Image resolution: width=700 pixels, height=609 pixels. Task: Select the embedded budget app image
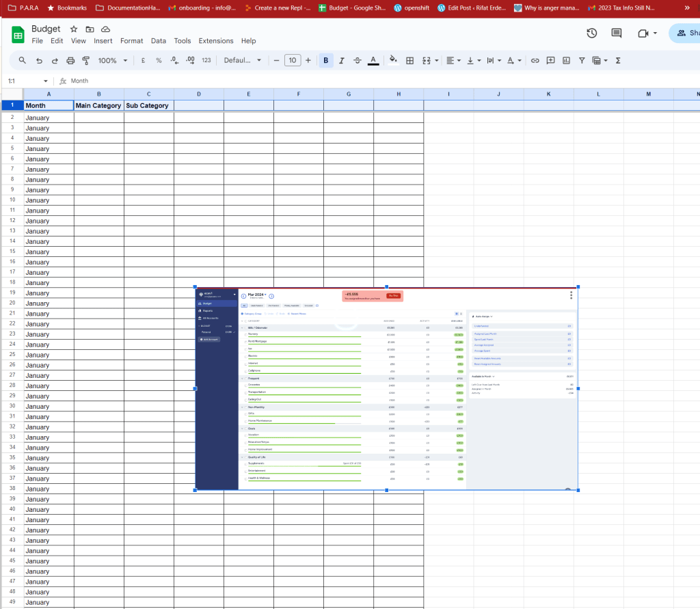point(387,388)
